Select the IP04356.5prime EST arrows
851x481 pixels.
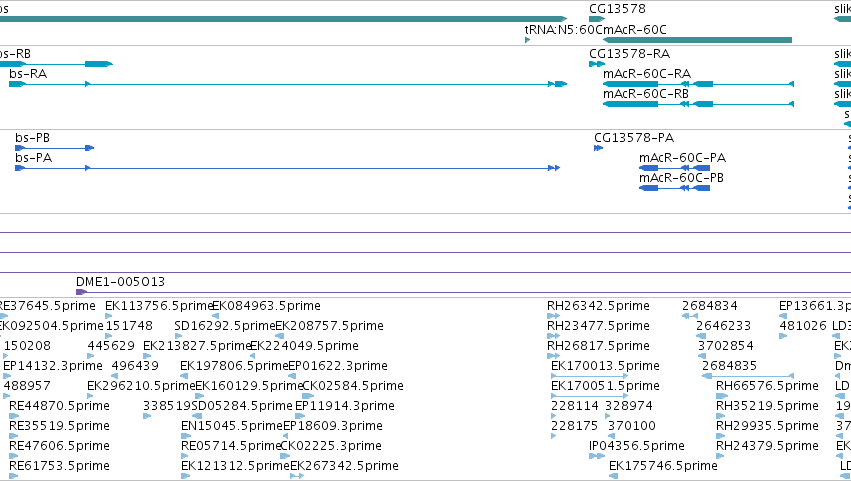[597, 456]
